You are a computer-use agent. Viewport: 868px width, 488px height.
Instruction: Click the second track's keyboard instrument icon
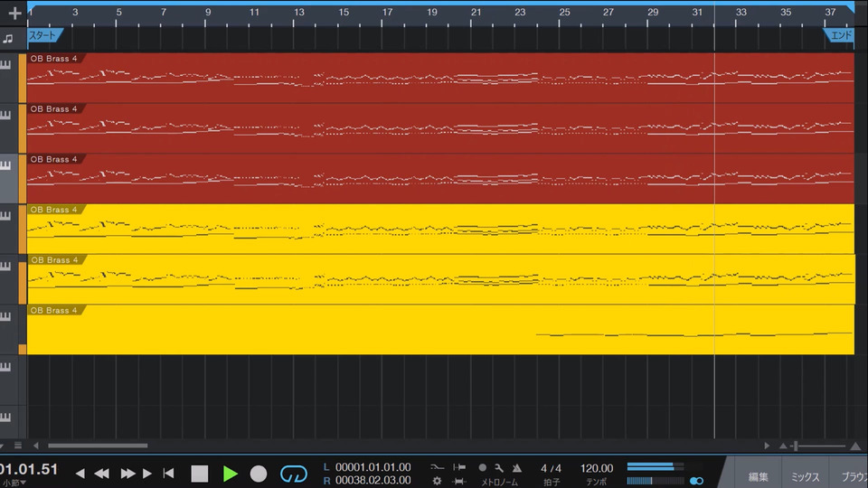[5, 115]
